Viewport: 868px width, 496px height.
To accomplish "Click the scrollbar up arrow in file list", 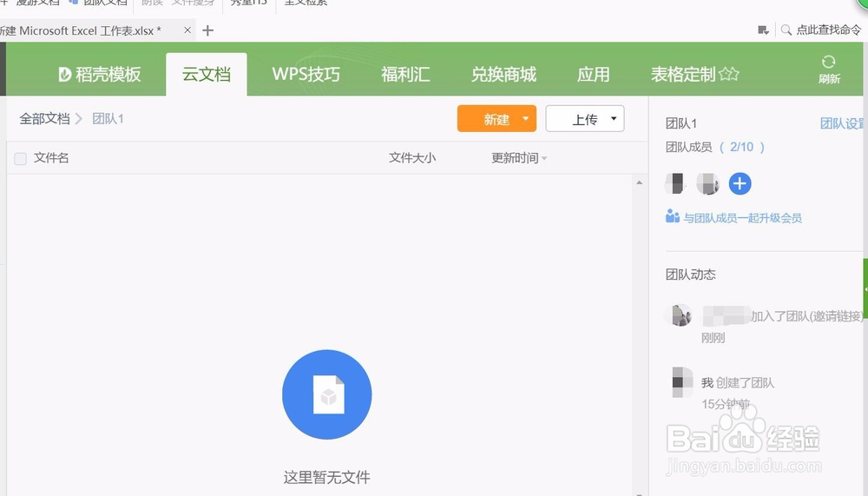I will pyautogui.click(x=640, y=183).
